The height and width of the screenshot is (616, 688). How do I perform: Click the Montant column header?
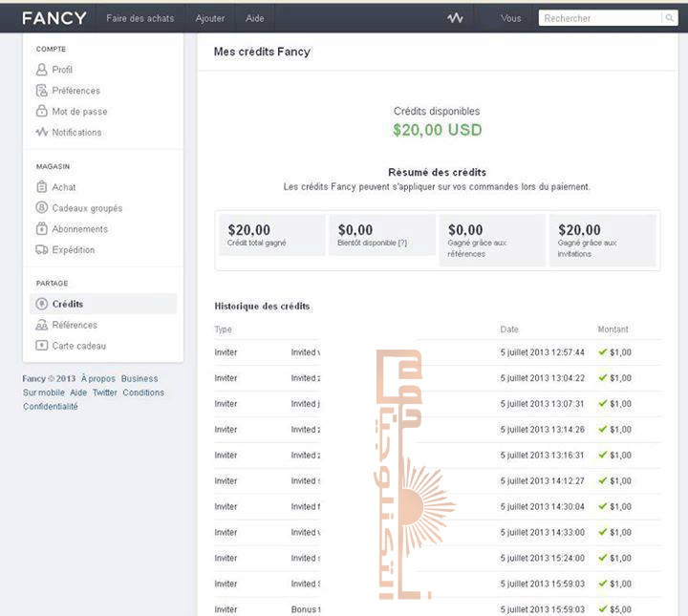coord(613,329)
